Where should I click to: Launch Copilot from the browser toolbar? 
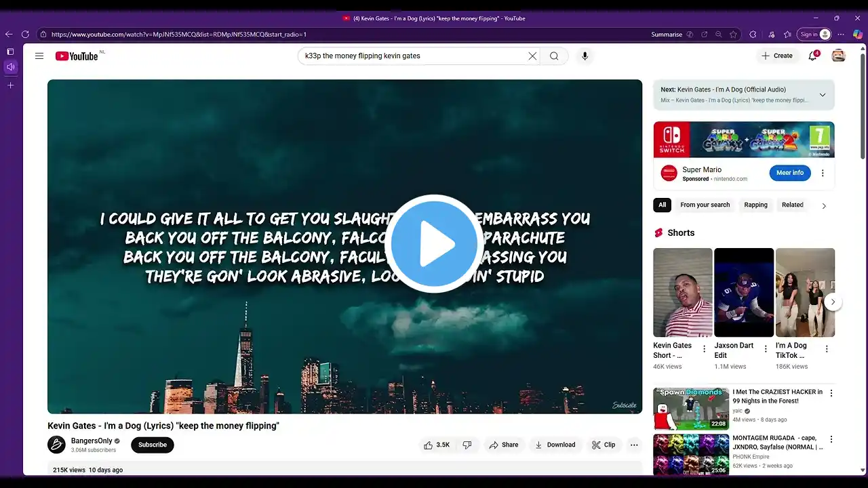coord(858,35)
